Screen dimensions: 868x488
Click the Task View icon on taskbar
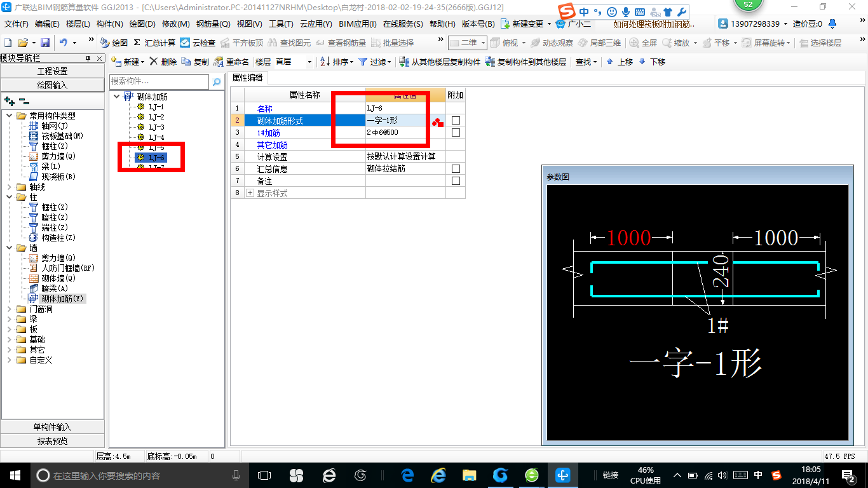264,475
